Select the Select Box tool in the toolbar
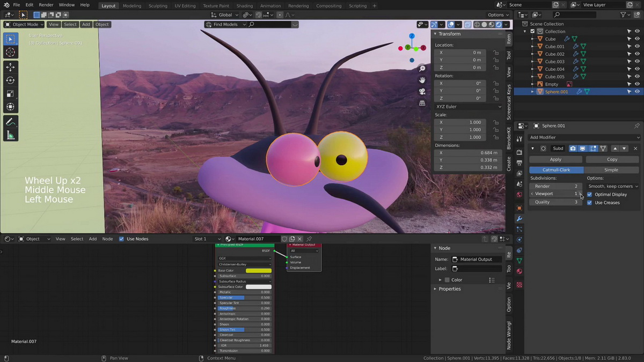This screenshot has width=644, height=362. 10,39
